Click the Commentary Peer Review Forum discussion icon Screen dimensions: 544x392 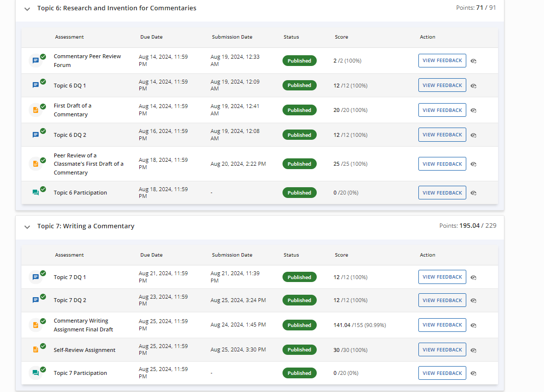[x=35, y=61]
